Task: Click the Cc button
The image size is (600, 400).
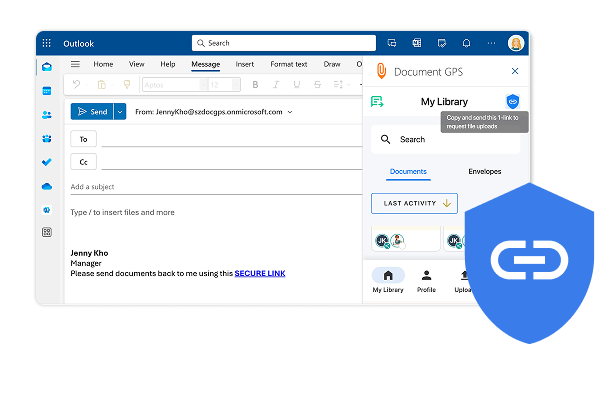Action: coord(83,162)
